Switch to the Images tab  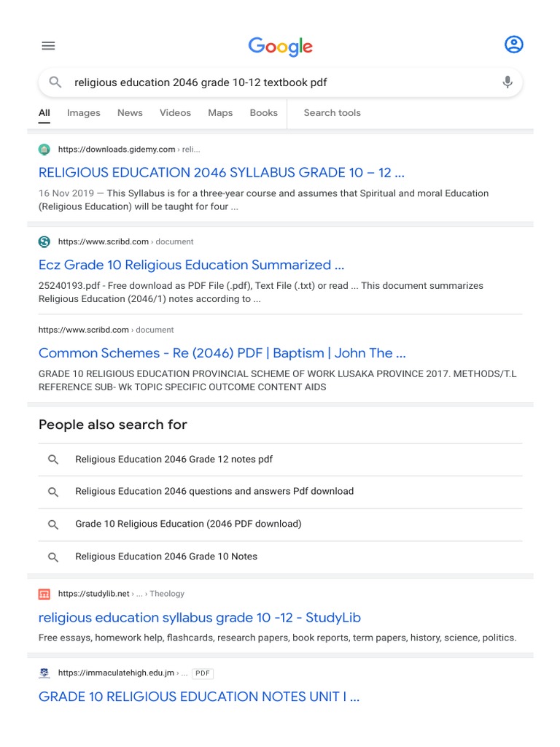[83, 113]
